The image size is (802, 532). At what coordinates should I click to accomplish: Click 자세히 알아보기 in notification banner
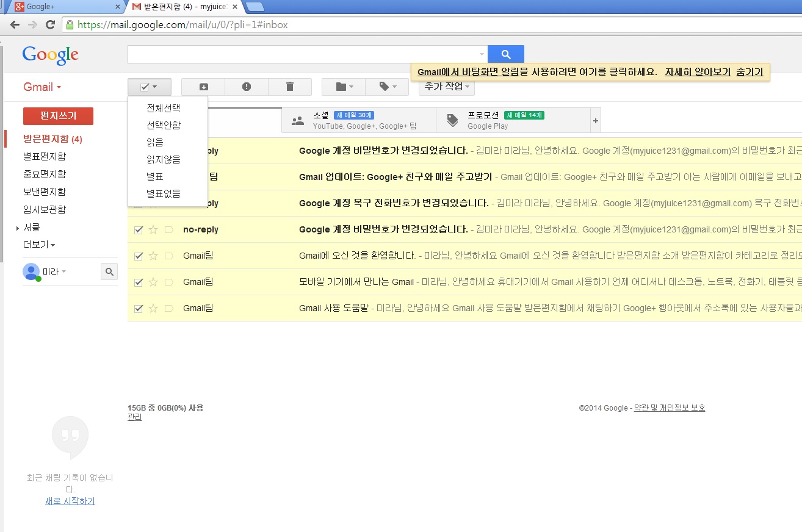(x=698, y=71)
